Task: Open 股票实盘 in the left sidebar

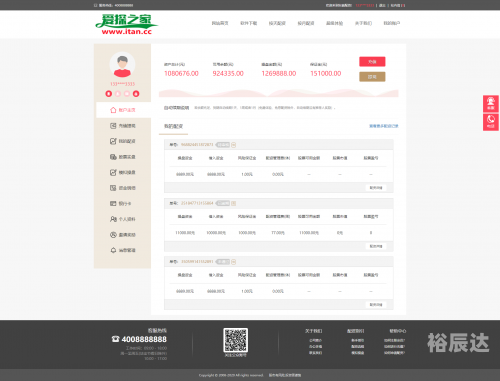Action: click(x=123, y=157)
